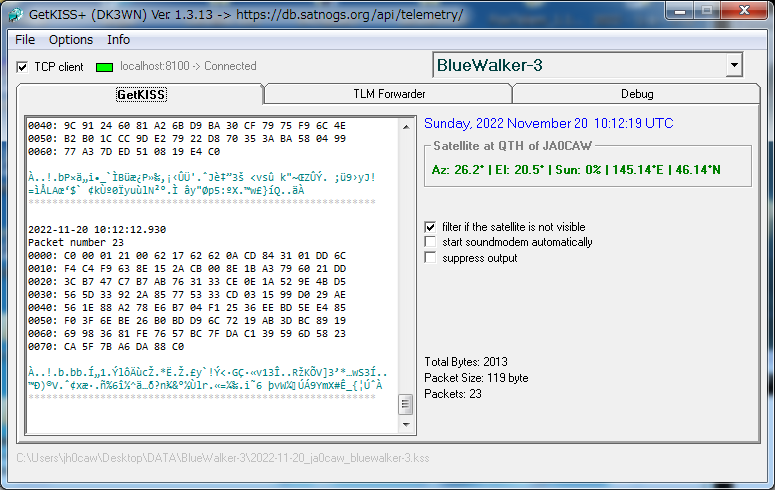Enable start soundmodem automatically

click(x=431, y=242)
